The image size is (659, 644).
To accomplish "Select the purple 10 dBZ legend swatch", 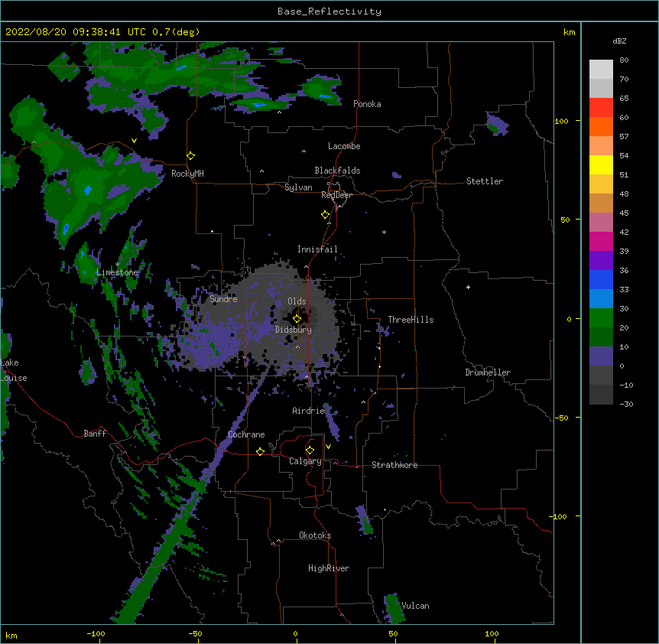I will point(601,356).
